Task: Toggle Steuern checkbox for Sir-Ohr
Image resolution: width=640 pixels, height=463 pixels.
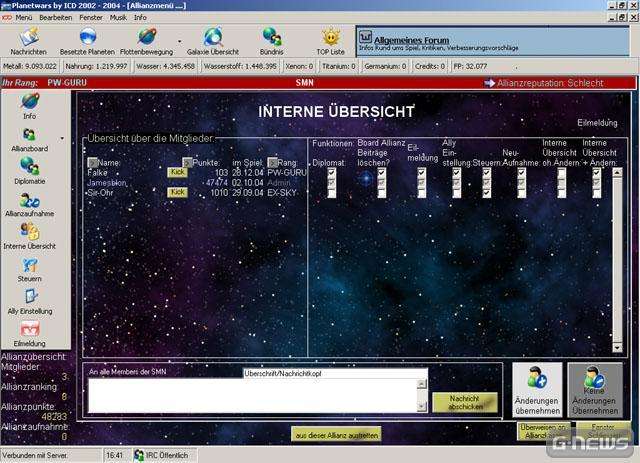Action: [487, 193]
